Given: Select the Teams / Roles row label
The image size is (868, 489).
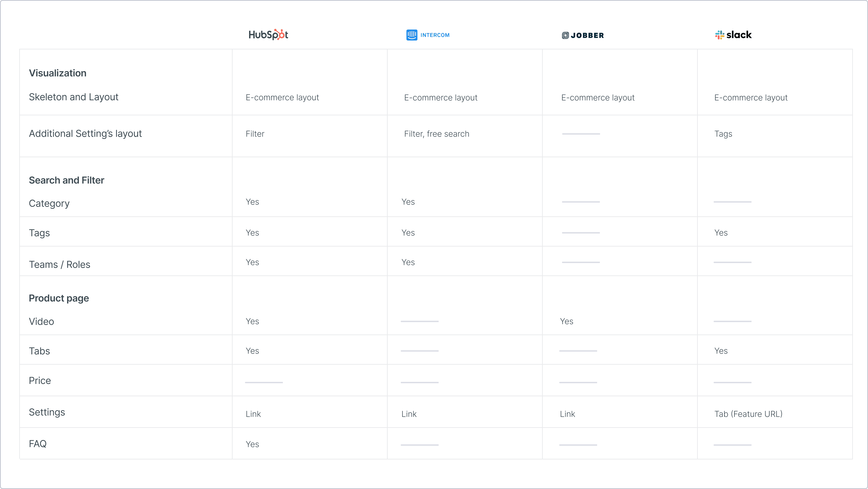Looking at the screenshot, I should [59, 264].
